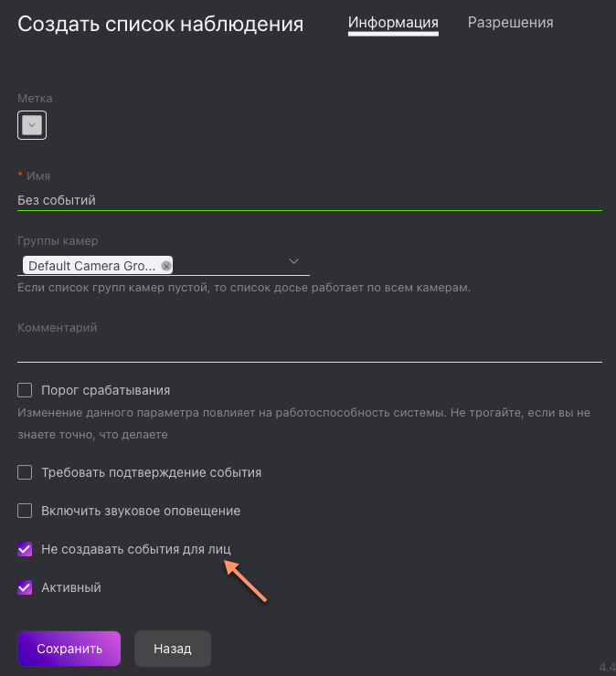Focus the Имя input field
Screen dimensions: 616x676
click(x=310, y=200)
